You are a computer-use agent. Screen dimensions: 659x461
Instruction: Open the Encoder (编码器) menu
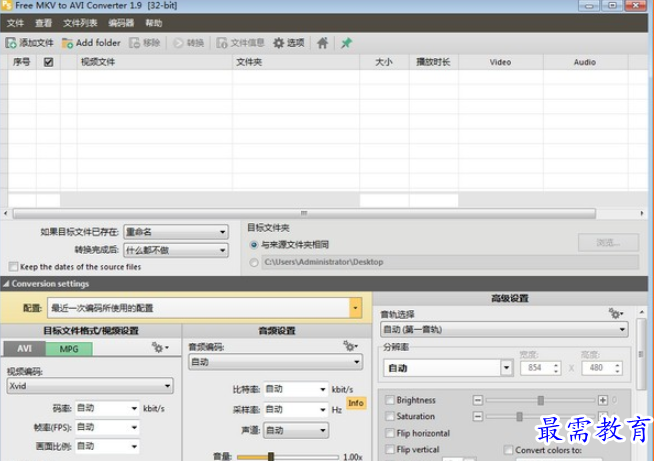(x=121, y=23)
